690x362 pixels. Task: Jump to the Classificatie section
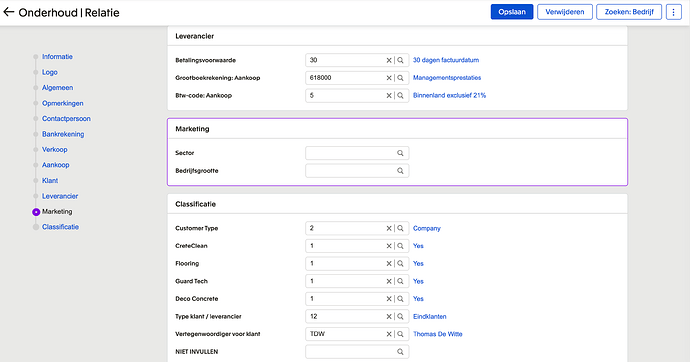(60, 227)
